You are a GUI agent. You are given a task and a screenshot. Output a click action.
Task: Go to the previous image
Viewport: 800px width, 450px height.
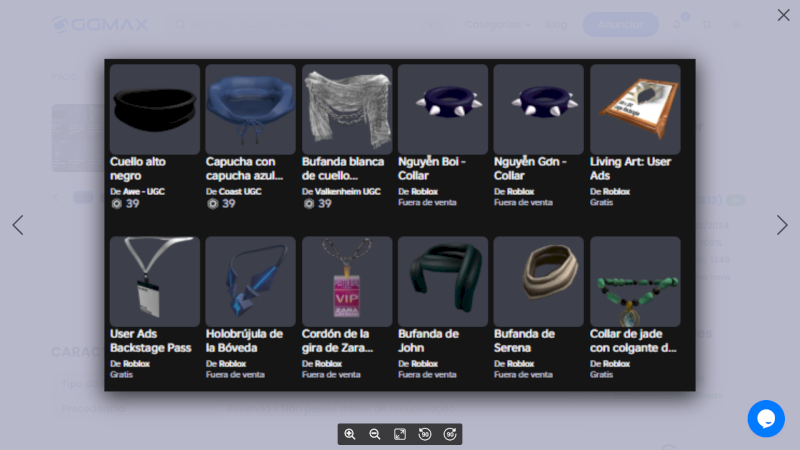(18, 225)
